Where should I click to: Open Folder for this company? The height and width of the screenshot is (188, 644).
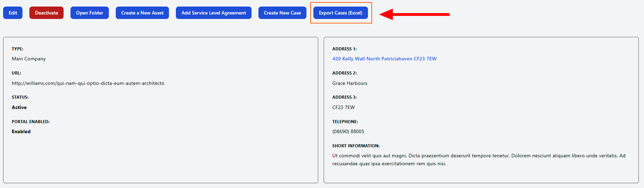(x=89, y=13)
